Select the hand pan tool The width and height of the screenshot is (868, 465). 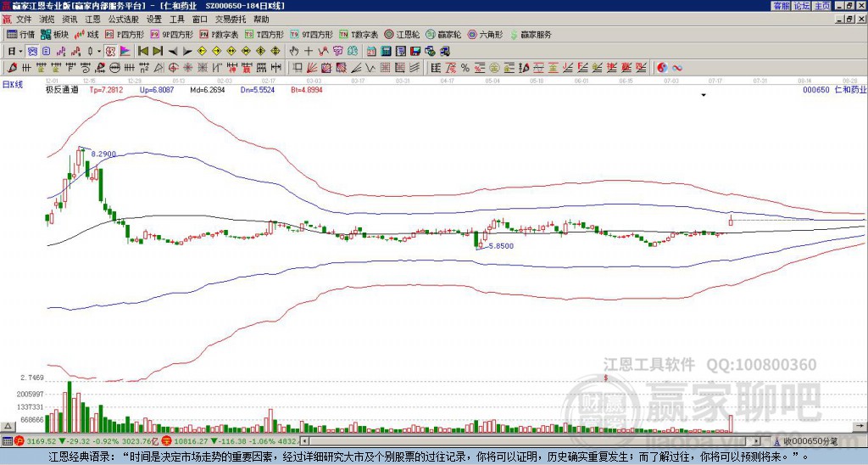pyautogui.click(x=294, y=52)
